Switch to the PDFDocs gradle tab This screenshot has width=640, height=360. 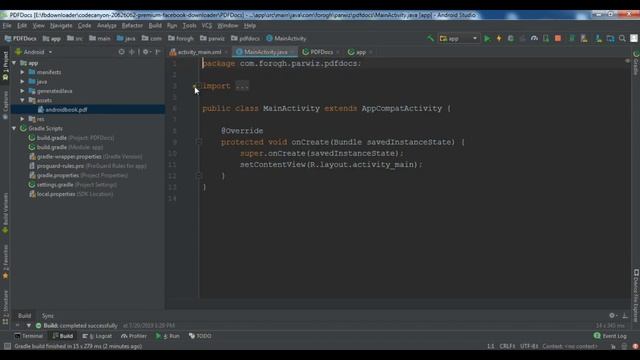321,52
